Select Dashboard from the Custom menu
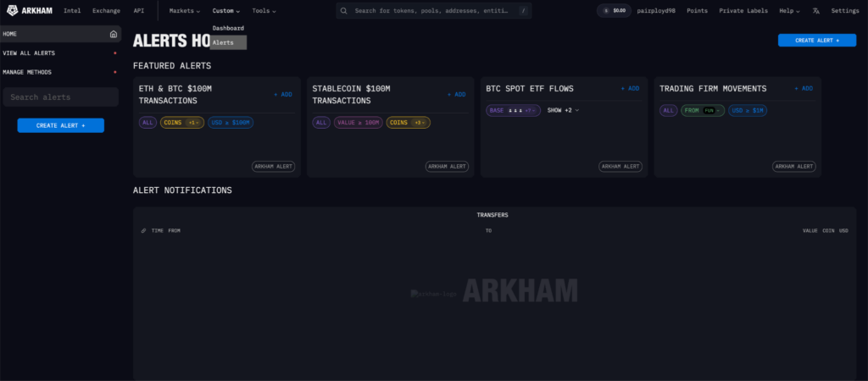868x381 pixels. (x=228, y=28)
